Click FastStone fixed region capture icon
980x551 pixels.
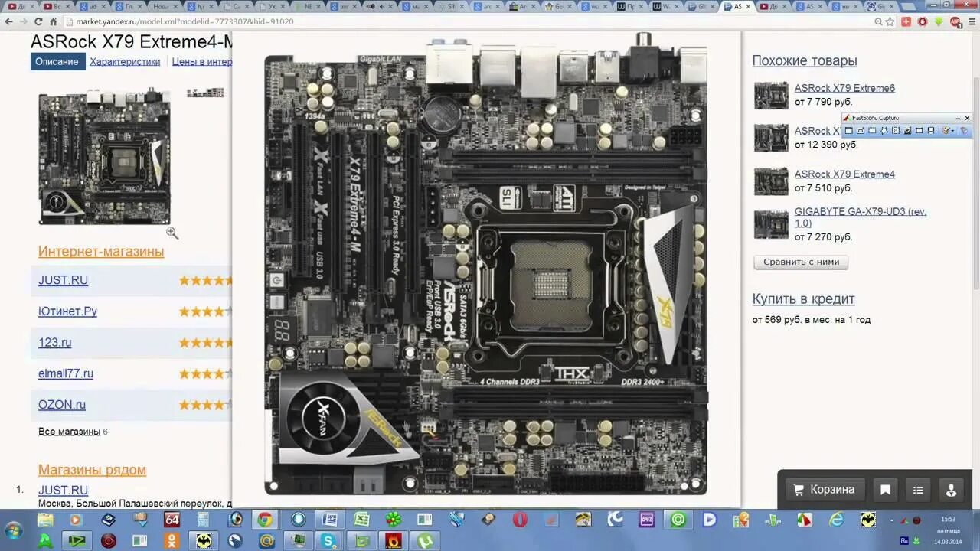tap(919, 131)
